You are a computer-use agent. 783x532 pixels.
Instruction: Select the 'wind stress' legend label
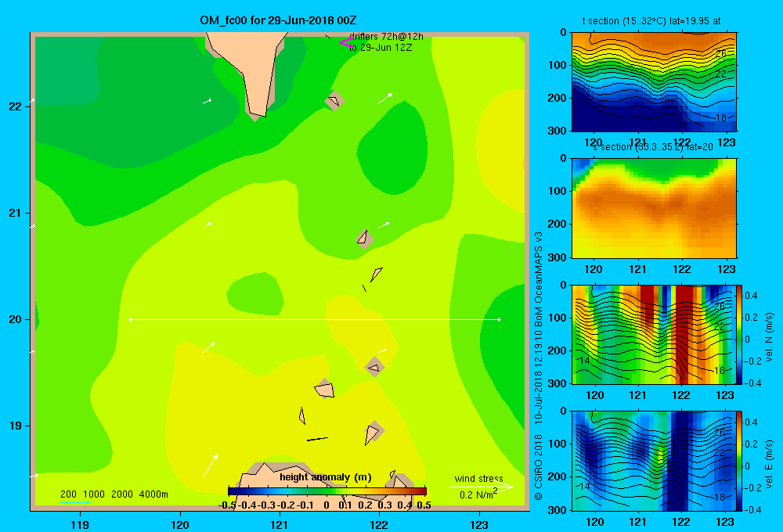coord(479,478)
